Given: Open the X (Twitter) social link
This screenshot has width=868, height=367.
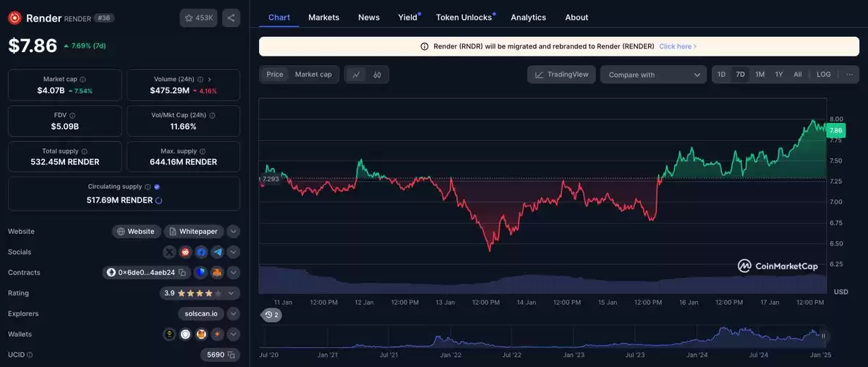Looking at the screenshot, I should pyautogui.click(x=170, y=252).
